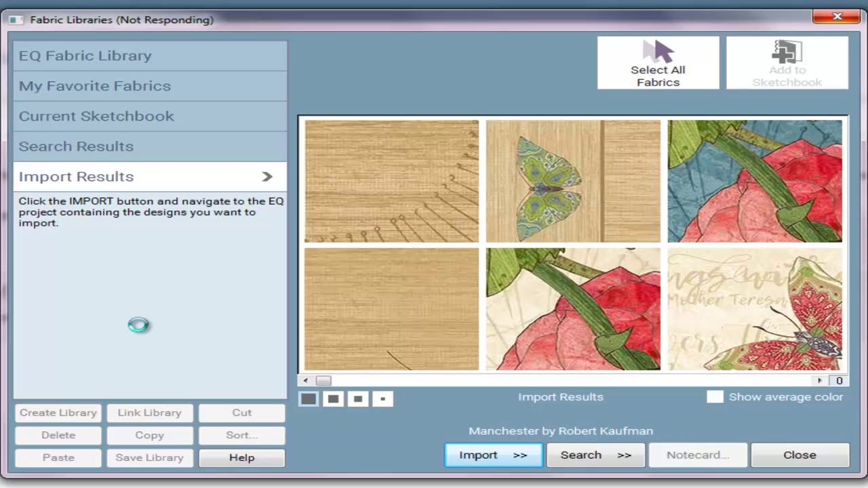Open the Search Results section
This screenshot has height=488, width=868.
[x=150, y=146]
